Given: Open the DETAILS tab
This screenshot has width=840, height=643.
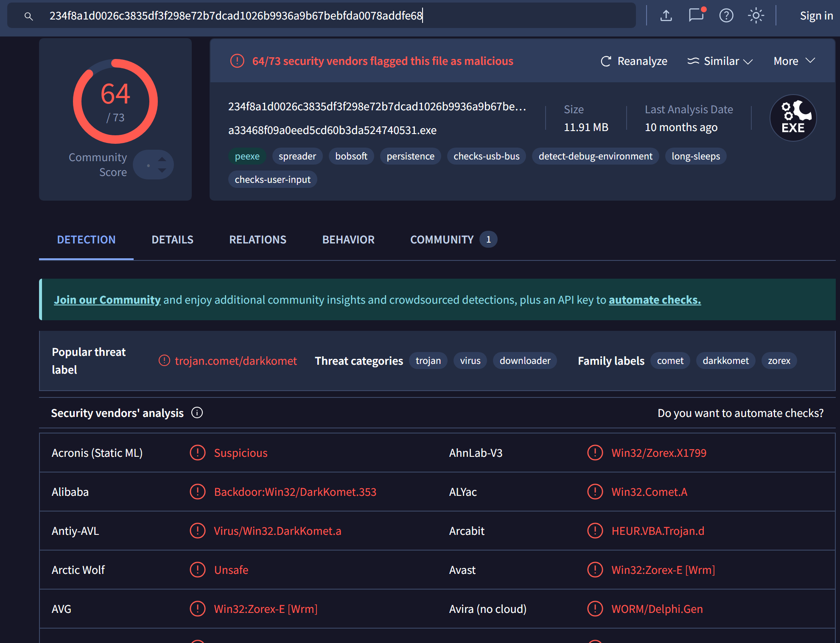Looking at the screenshot, I should pos(172,240).
